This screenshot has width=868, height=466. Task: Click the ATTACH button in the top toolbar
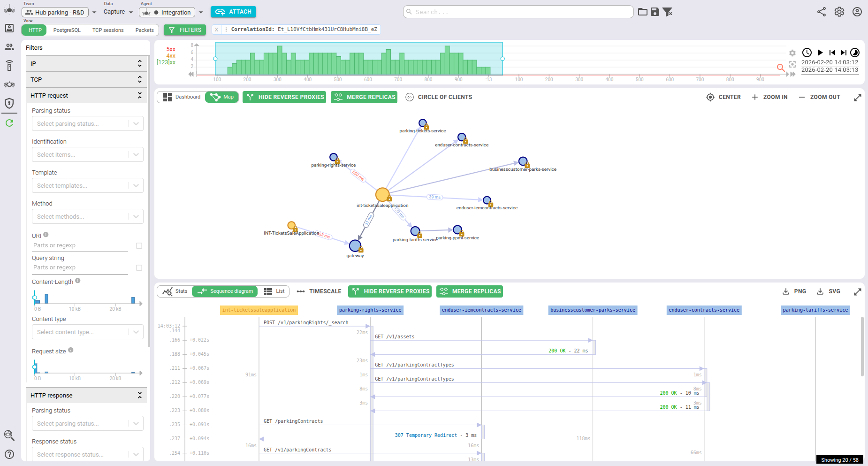tap(233, 12)
